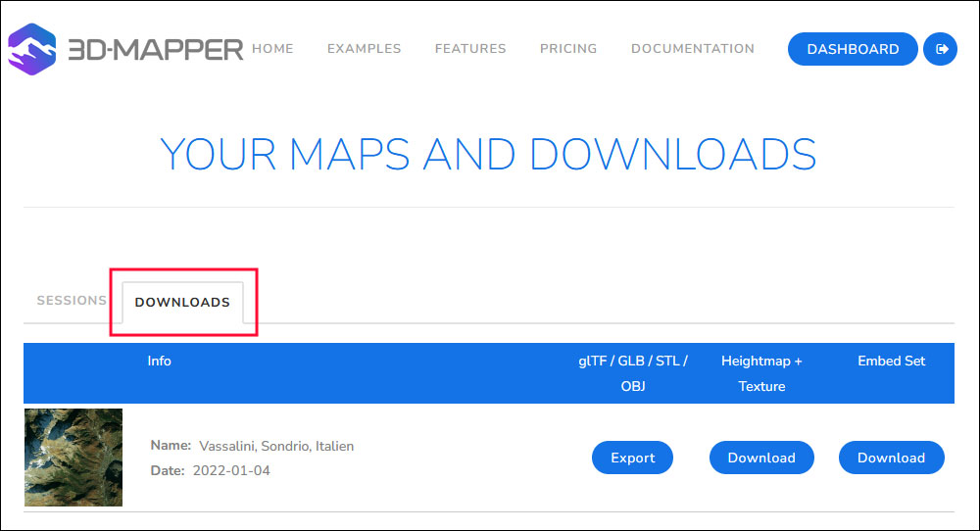Click the 'Heightmap + Texture' column header

[761, 373]
